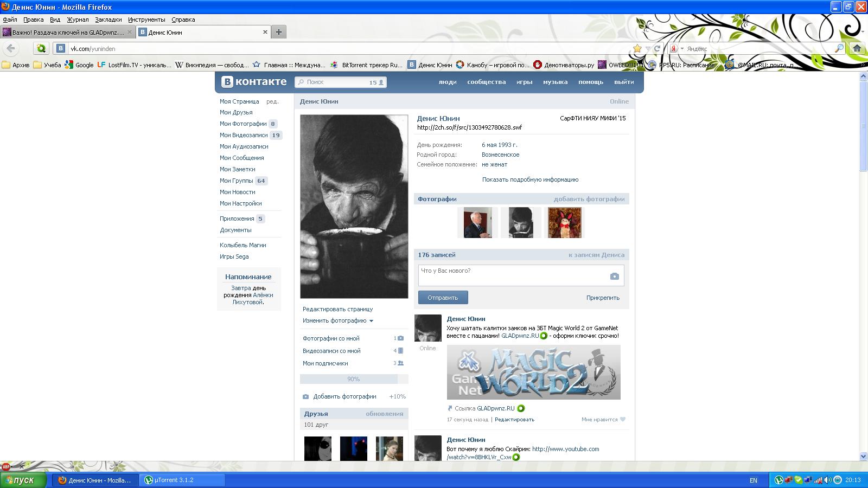868x488 pixels.
Task: Open the URL history dropdown arrow
Action: pos(648,48)
